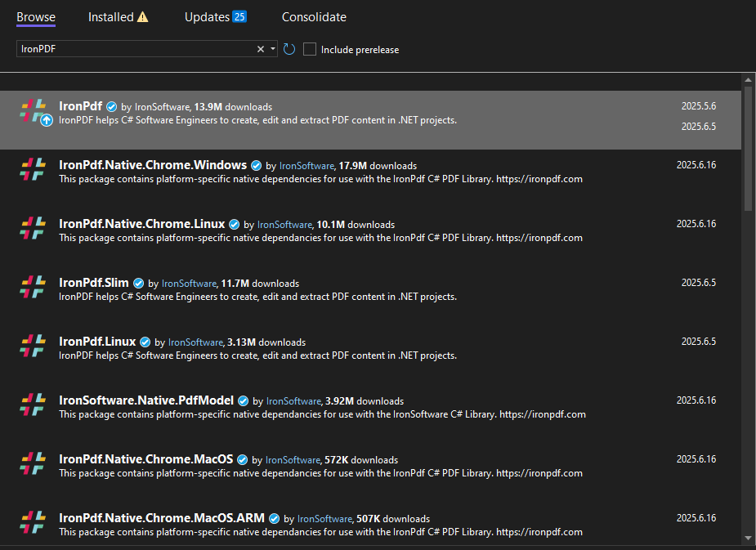Image resolution: width=756 pixels, height=550 pixels.
Task: Select the IronPdf.Native.Chrome.Linux package title
Action: pos(141,224)
